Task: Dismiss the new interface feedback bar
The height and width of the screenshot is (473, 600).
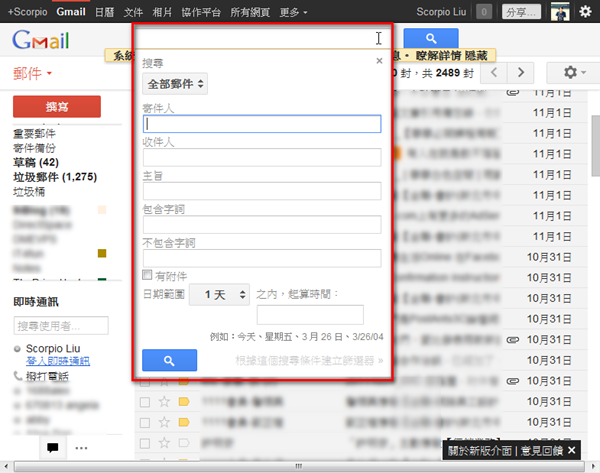Action: coord(572,450)
